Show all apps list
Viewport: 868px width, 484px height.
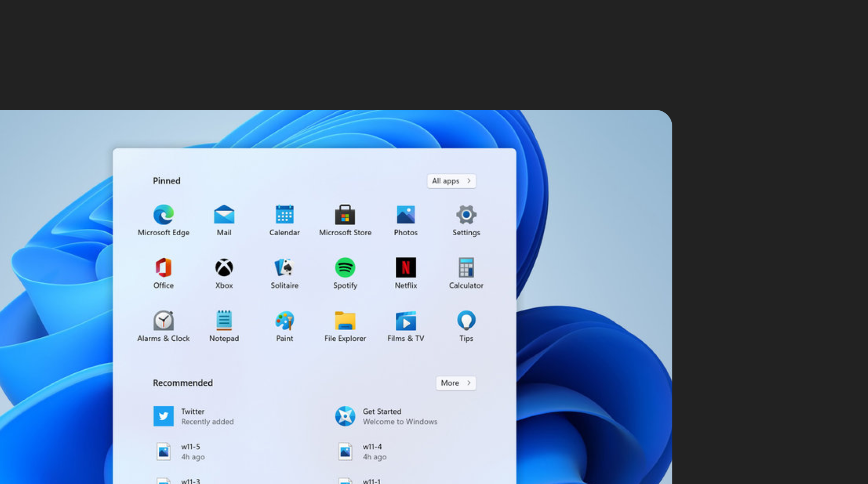coord(451,181)
